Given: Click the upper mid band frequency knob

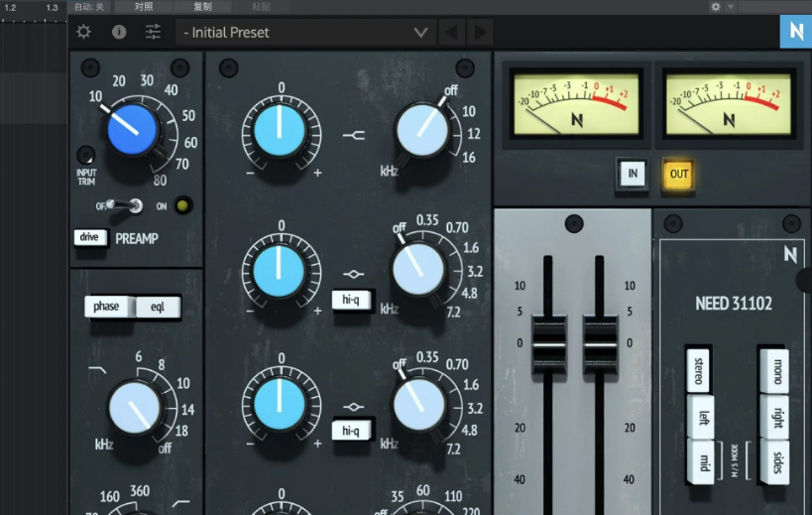Looking at the screenshot, I should pyautogui.click(x=418, y=270).
